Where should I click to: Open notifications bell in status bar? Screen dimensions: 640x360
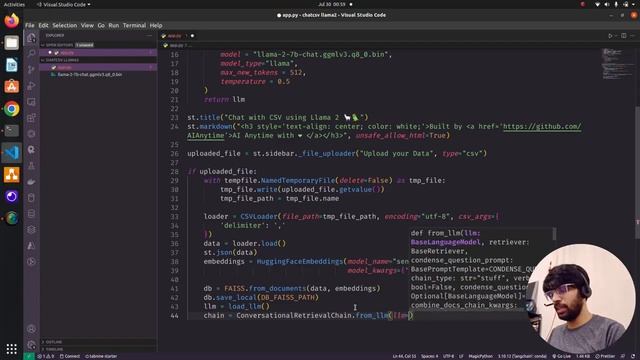[633, 356]
